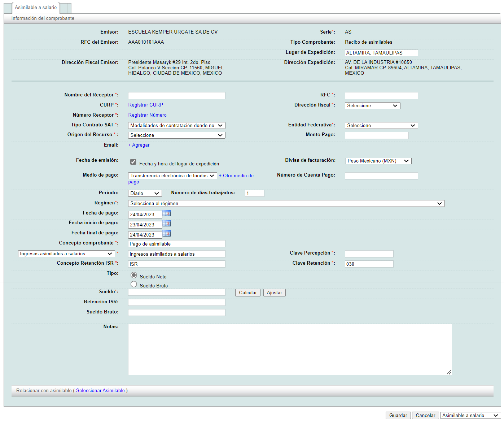Click the Registrar CURP link
504x425 pixels.
(145, 105)
